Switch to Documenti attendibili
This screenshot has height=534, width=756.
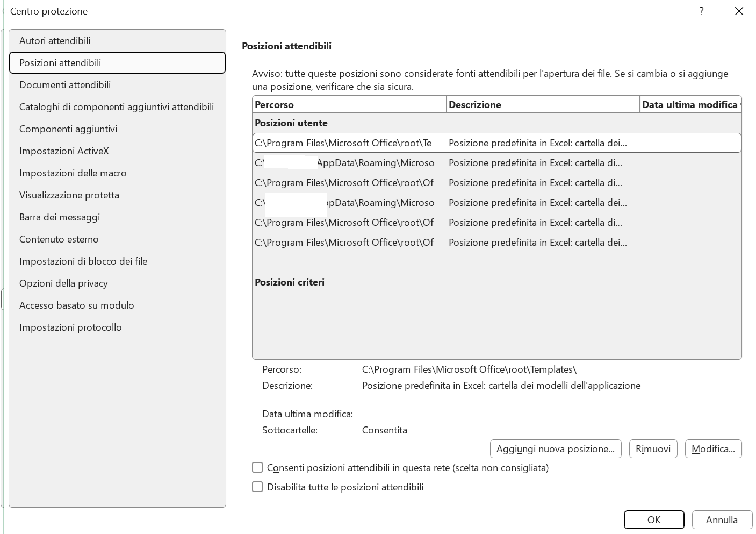click(65, 85)
